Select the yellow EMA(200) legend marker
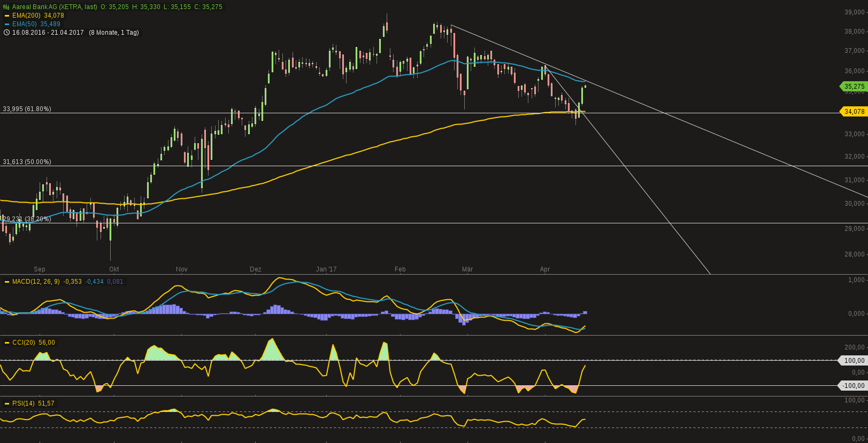868x443 pixels. [7, 15]
